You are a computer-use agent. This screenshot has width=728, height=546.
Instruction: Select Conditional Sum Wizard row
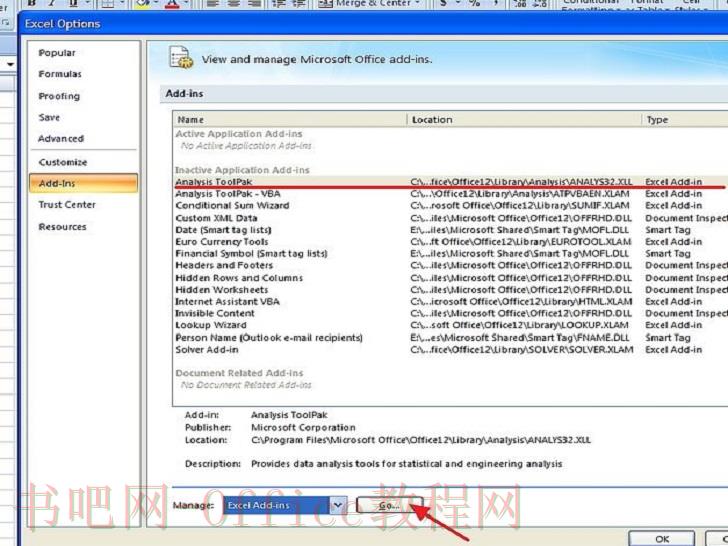click(x=450, y=206)
